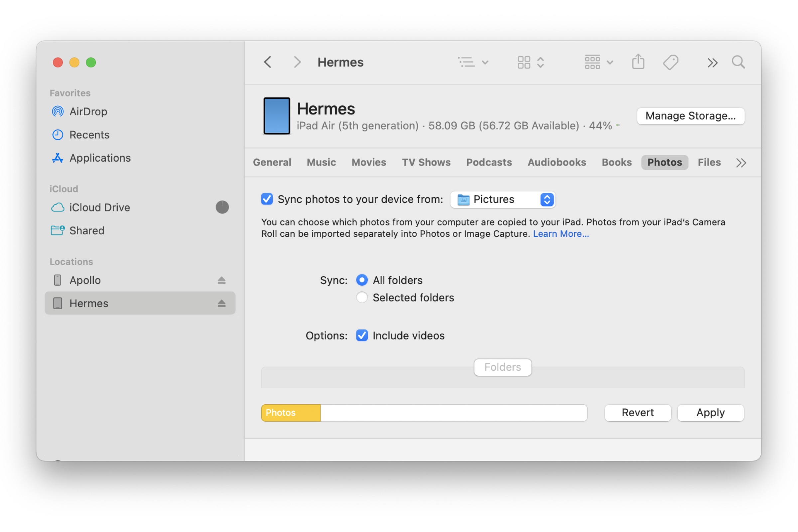The height and width of the screenshot is (532, 798).
Task: Go back with the left chevron
Action: coord(268,62)
